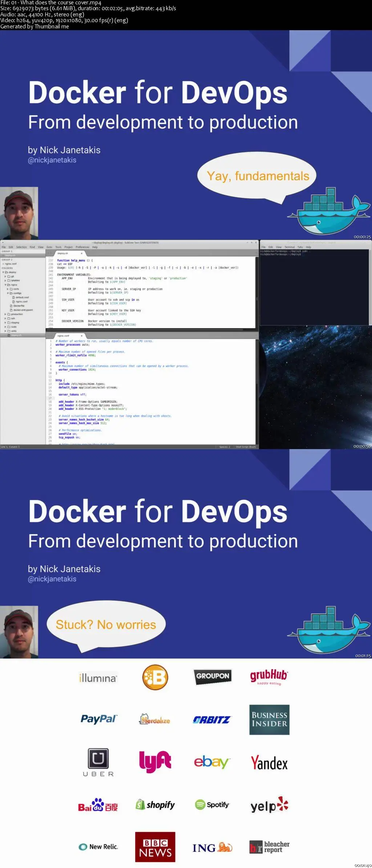Viewport: 372px width, 868px height.
Task: Close the deploy.sh tab with its x
Action: pyautogui.click(x=81, y=253)
